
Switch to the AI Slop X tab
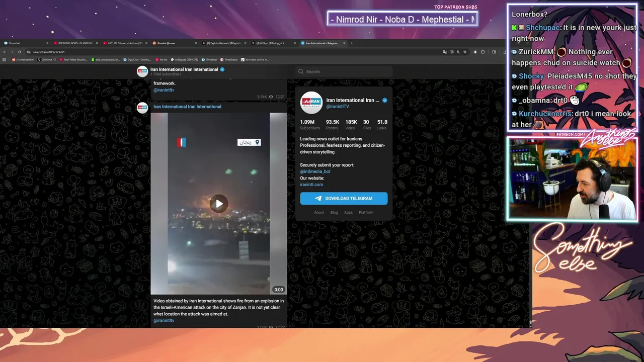[x=273, y=43]
